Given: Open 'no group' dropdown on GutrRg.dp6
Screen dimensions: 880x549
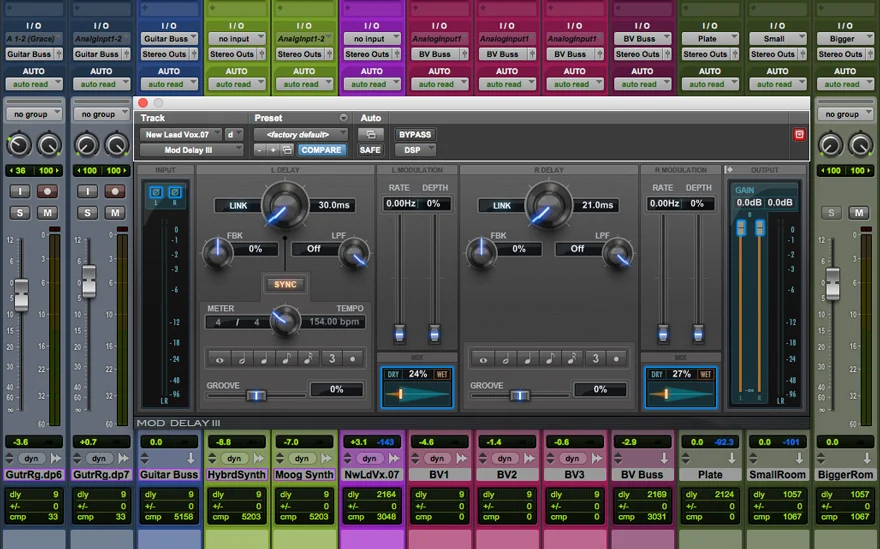Looking at the screenshot, I should pyautogui.click(x=34, y=114).
